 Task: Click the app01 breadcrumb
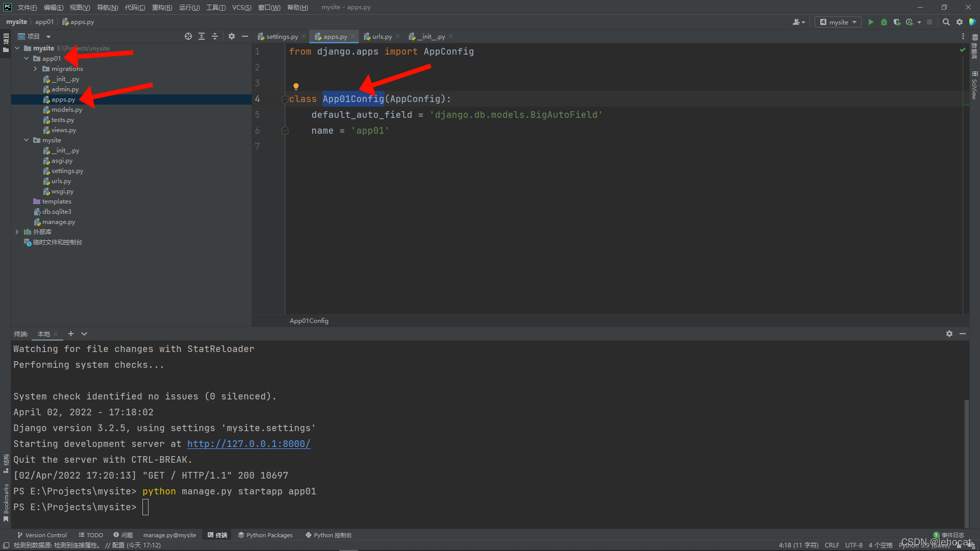[44, 22]
